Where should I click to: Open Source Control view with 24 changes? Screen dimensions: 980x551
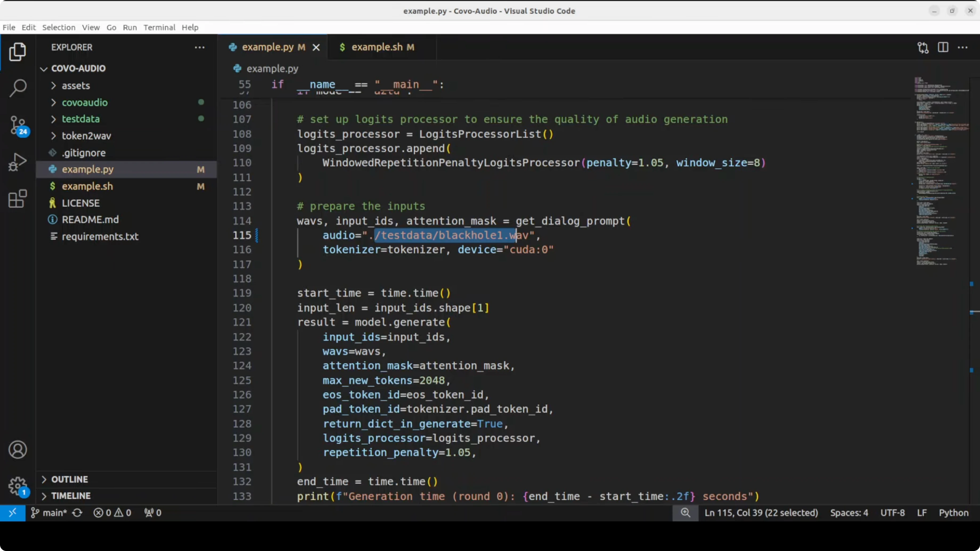[18, 125]
